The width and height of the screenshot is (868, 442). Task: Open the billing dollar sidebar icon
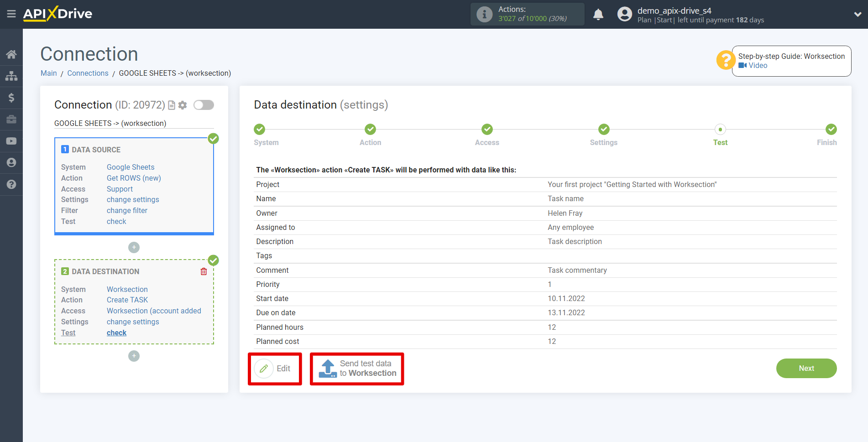click(x=11, y=98)
